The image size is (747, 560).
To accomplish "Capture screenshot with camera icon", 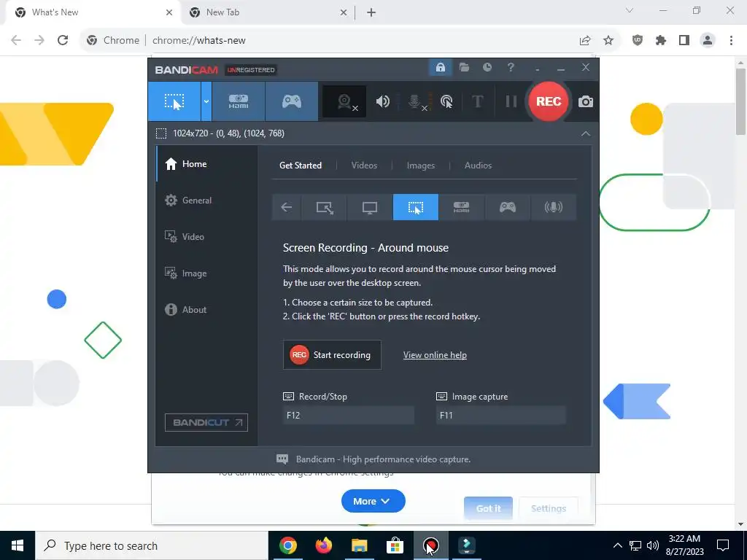I will (x=586, y=101).
